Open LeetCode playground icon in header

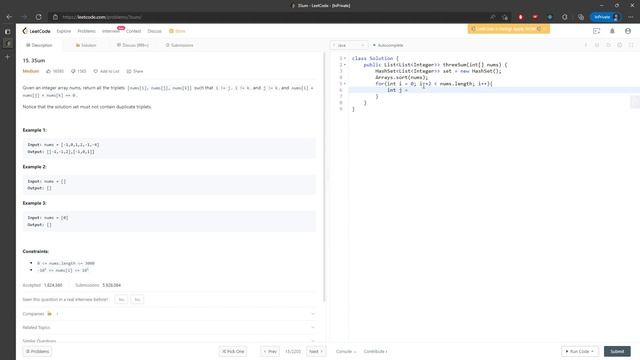click(596, 31)
